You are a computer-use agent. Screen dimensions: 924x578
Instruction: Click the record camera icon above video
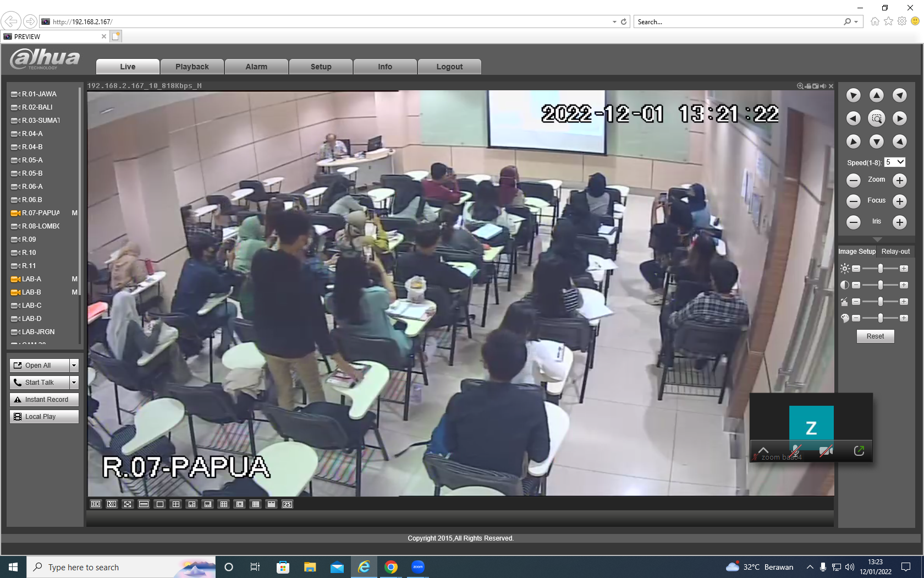tap(808, 86)
